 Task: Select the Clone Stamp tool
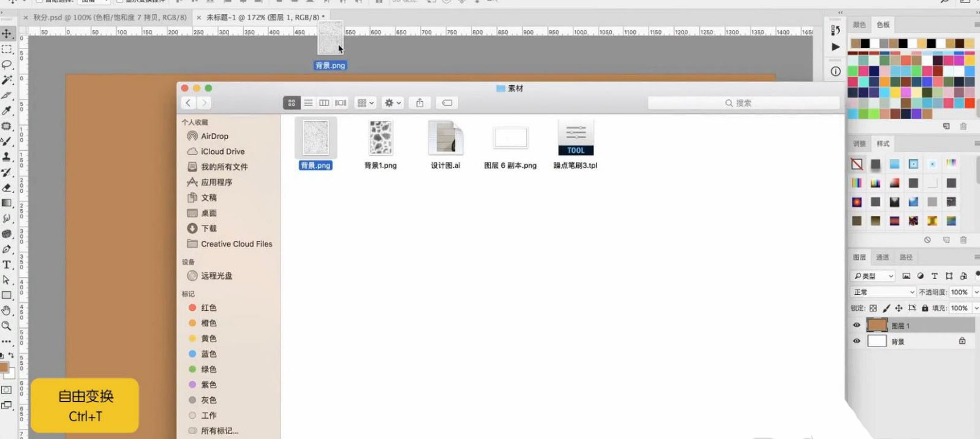tap(7, 156)
